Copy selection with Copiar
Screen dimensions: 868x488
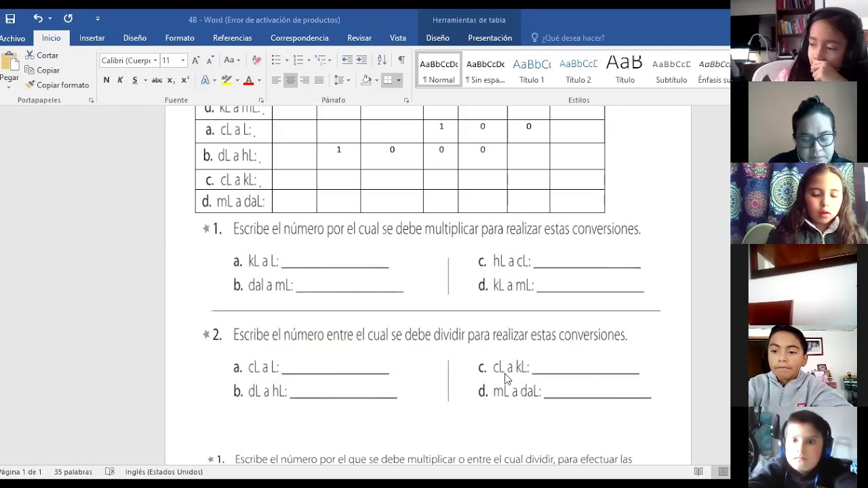pyautogui.click(x=42, y=70)
